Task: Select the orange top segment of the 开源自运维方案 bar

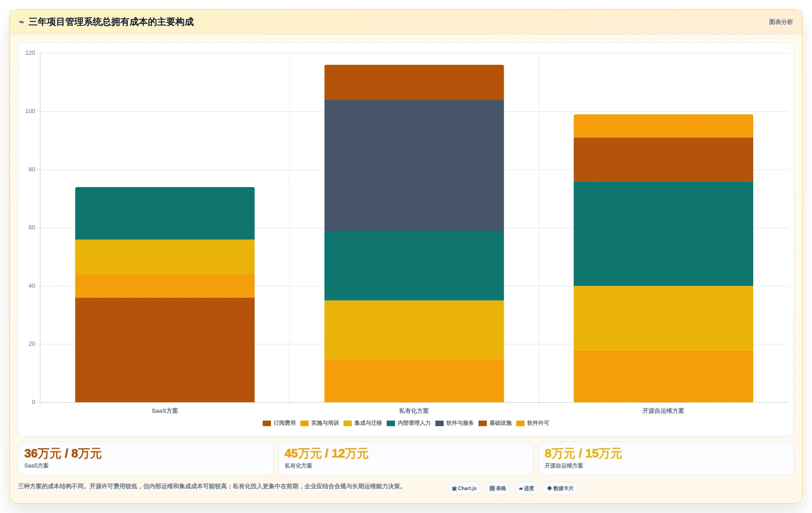Action: pos(663,126)
